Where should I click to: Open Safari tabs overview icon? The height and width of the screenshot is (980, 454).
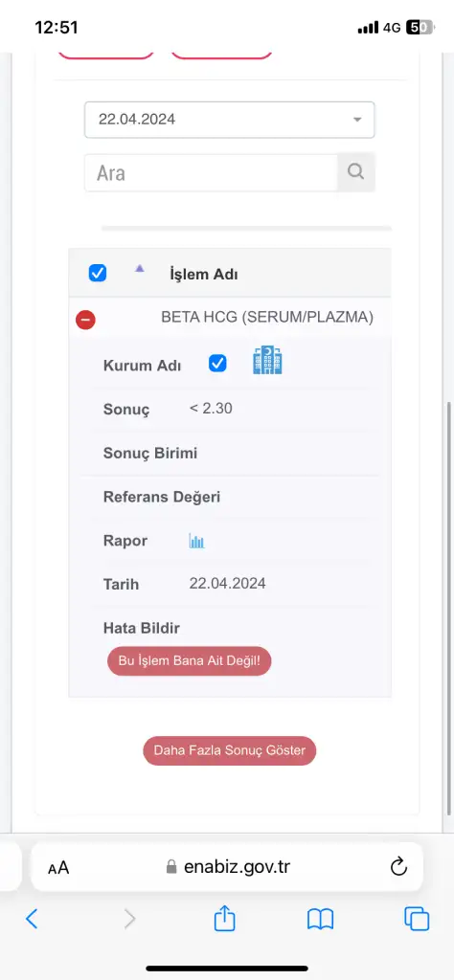click(x=417, y=919)
